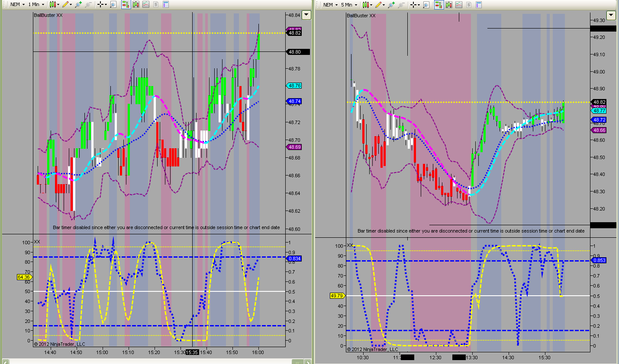Screen dimensions: 619x364
Task: Expand the chart style dropdown arrow in the 1 Min chart
Action: [x=58, y=4]
